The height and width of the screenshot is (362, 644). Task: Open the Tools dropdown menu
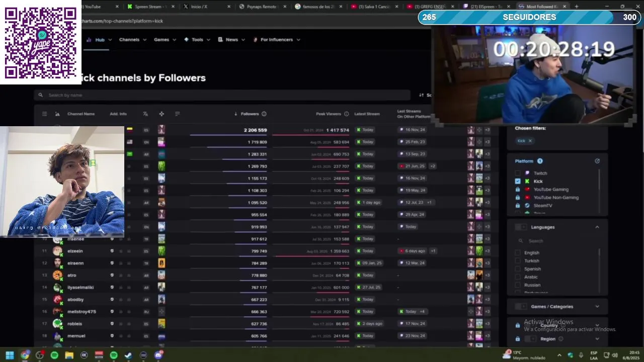point(197,40)
